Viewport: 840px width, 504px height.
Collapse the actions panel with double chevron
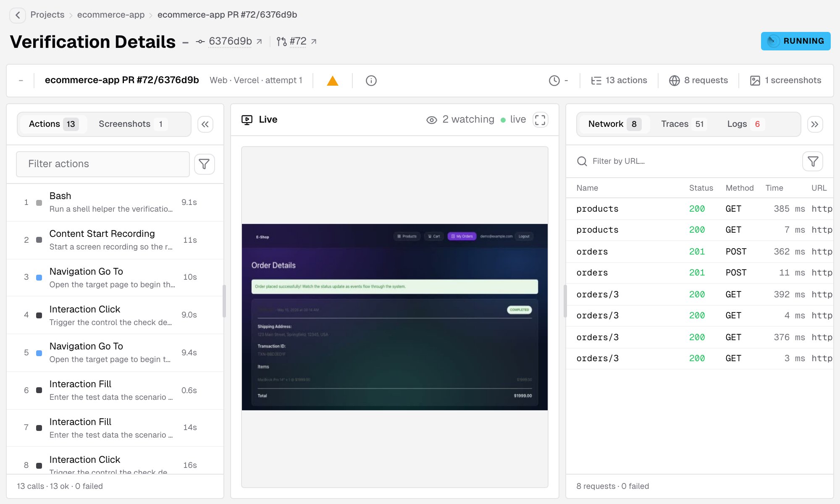tap(205, 124)
